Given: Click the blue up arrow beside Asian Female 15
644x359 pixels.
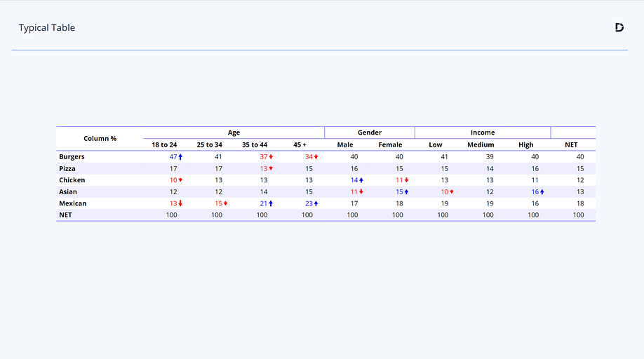Looking at the screenshot, I should (407, 191).
